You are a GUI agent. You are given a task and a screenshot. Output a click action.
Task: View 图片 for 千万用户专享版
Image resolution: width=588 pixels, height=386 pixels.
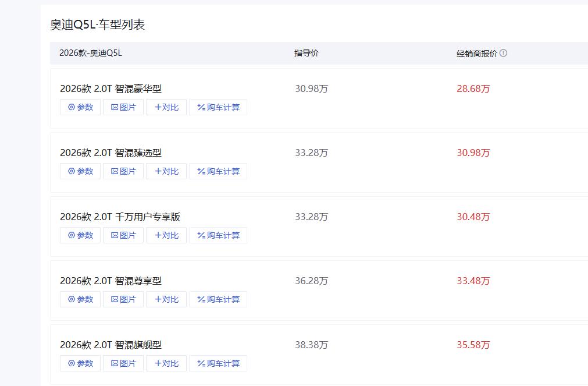point(123,235)
